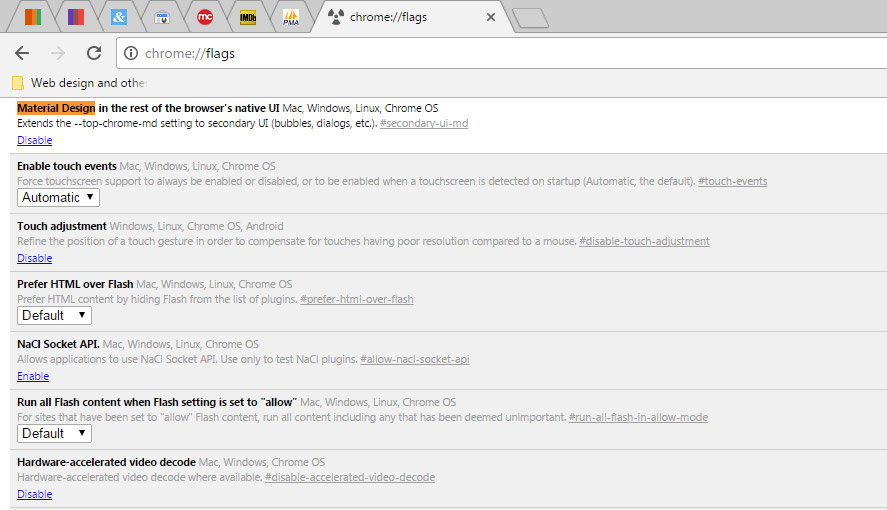Open the bookmarks folder icon
The image size is (887, 510).
[18, 83]
